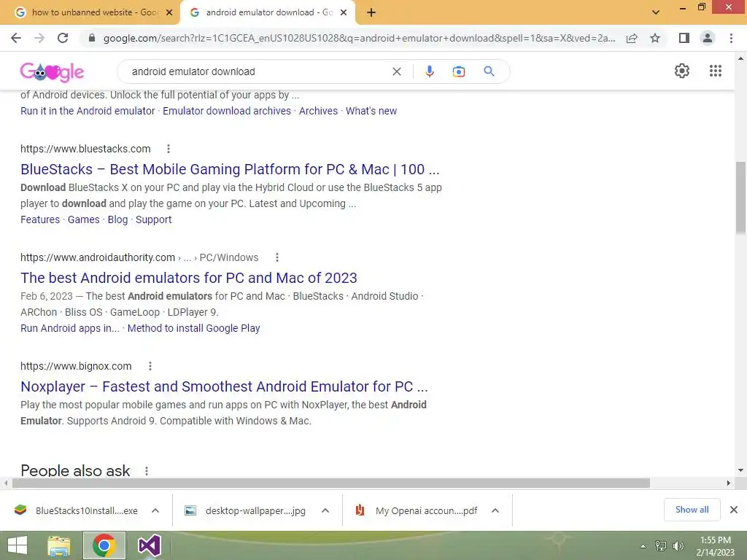
Task: Focus the Chrome address bar URL
Action: click(359, 38)
